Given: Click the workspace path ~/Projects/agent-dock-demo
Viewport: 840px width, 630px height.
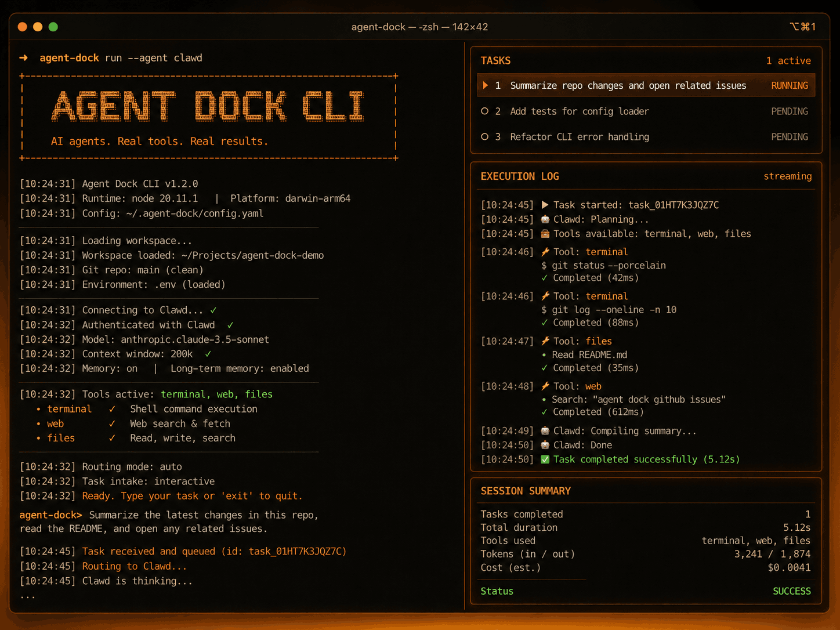Looking at the screenshot, I should (252, 255).
